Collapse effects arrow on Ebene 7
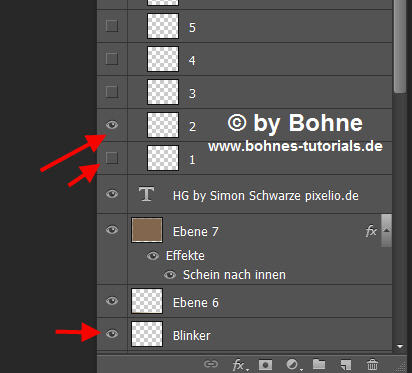 pyautogui.click(x=387, y=230)
